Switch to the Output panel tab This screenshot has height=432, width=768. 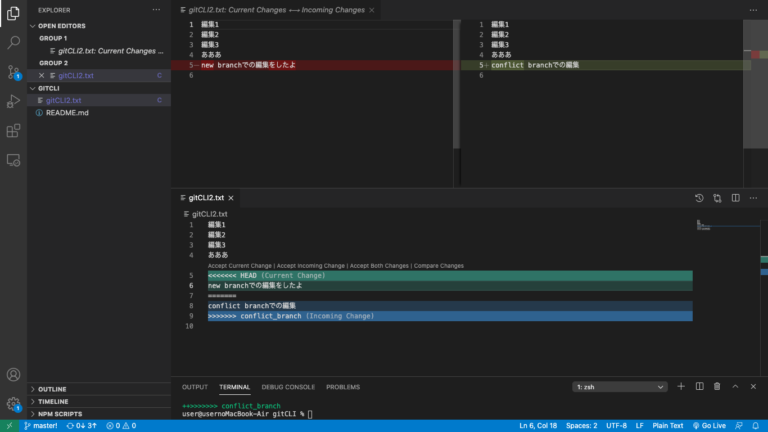tap(195, 387)
